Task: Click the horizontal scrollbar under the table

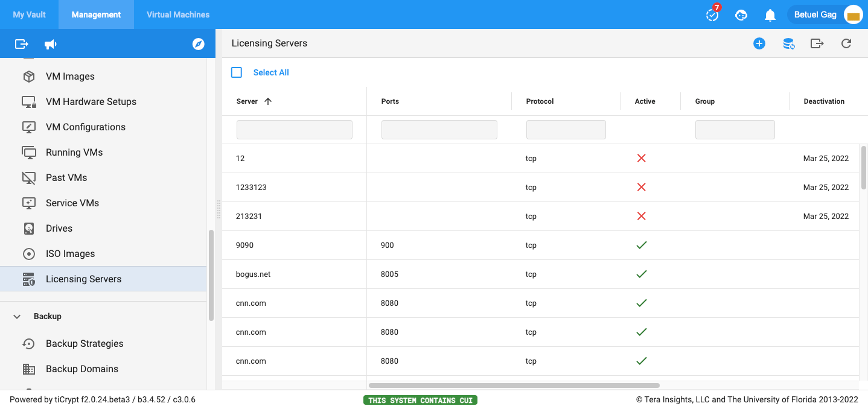Action: pos(514,385)
